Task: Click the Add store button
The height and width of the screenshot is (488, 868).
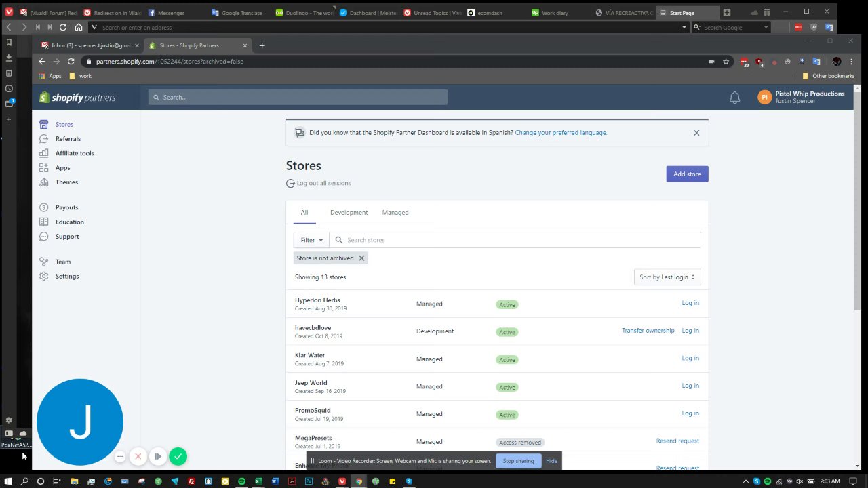Action: [x=687, y=174]
